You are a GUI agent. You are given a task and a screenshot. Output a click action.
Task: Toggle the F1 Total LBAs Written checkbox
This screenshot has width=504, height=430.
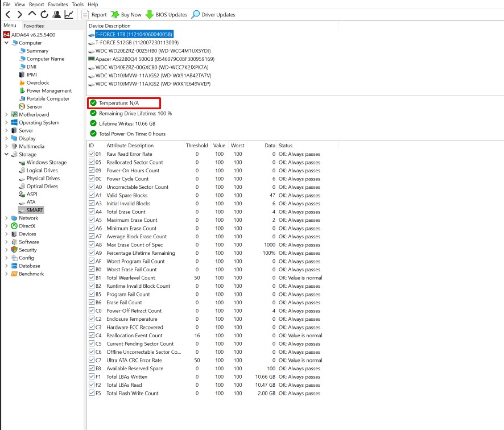(92, 377)
